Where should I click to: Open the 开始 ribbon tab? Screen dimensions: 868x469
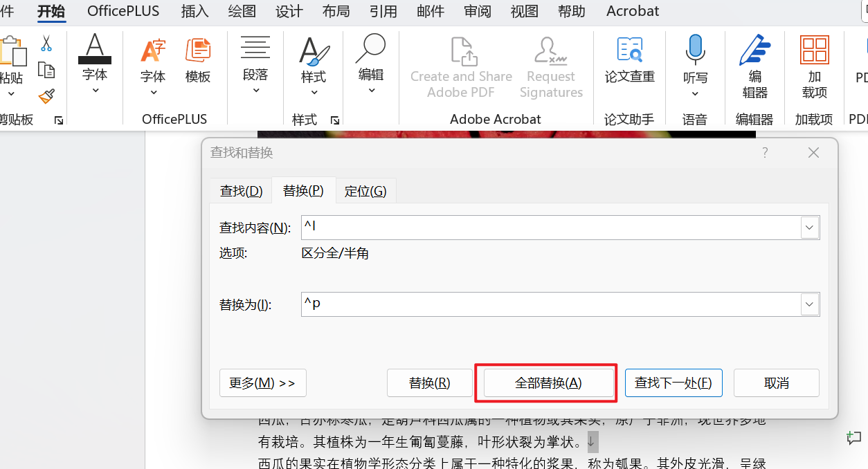(x=51, y=11)
